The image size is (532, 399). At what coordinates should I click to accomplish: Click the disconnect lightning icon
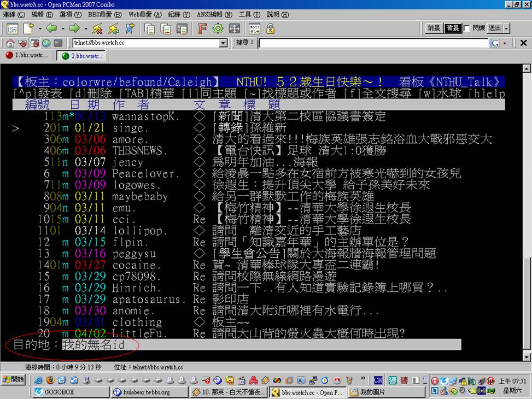point(97,28)
